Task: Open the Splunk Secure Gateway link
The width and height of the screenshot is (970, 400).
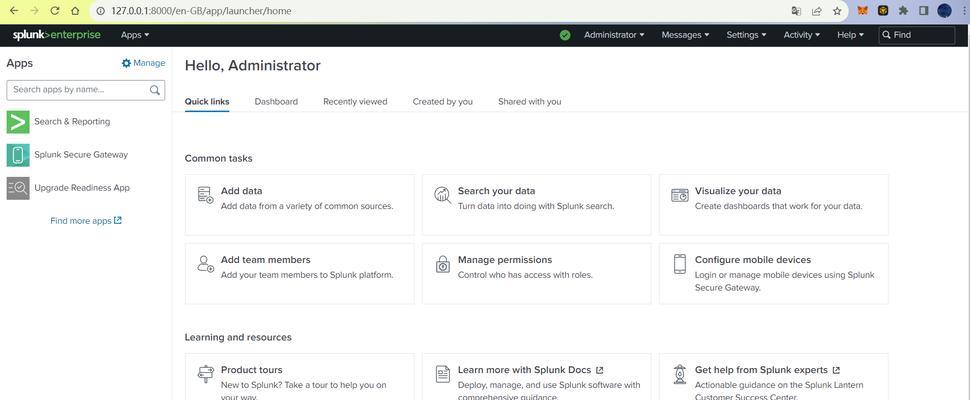Action: coord(81,155)
